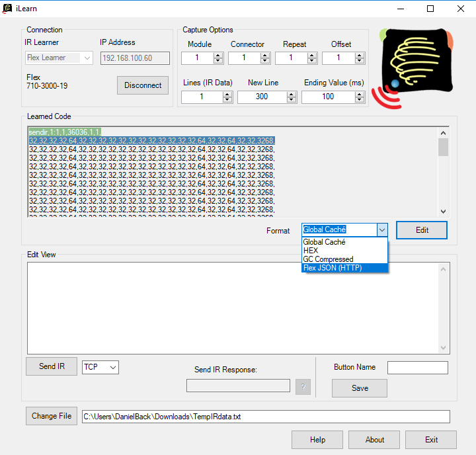This screenshot has width=476, height=455.
Task: Save the learned button code
Action: pyautogui.click(x=360, y=388)
